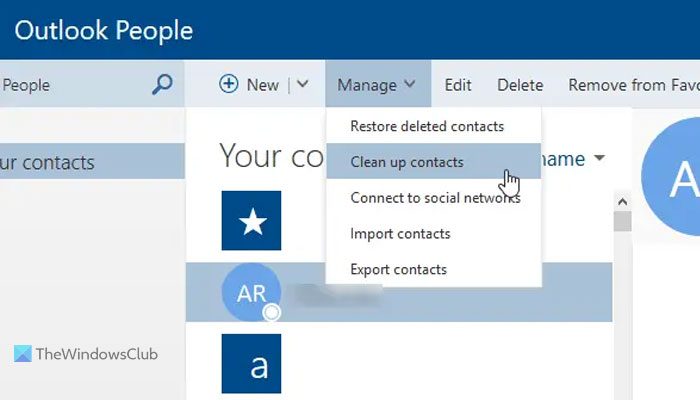Screen dimensions: 700x400
Task: Click the scrollbar up arrow
Action: 622,202
